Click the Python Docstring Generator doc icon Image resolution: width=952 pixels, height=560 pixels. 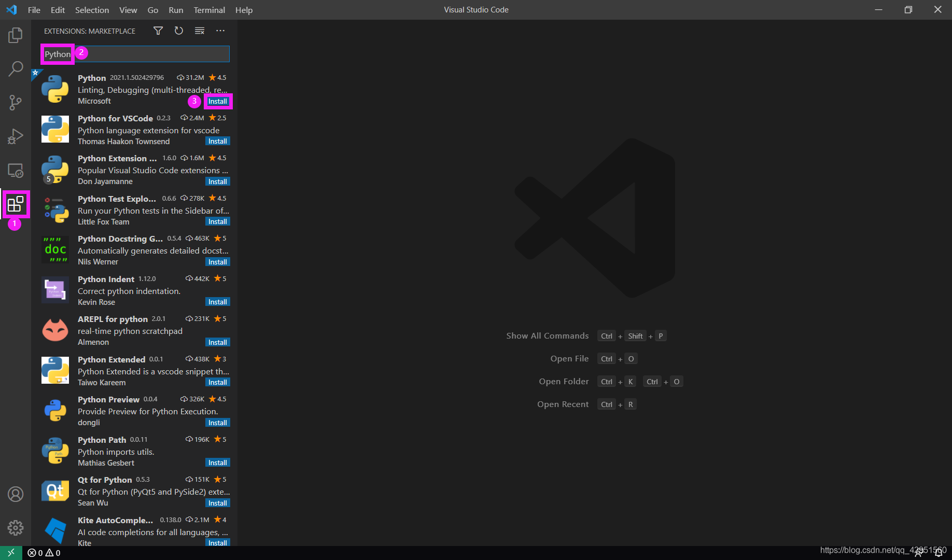[x=55, y=249]
